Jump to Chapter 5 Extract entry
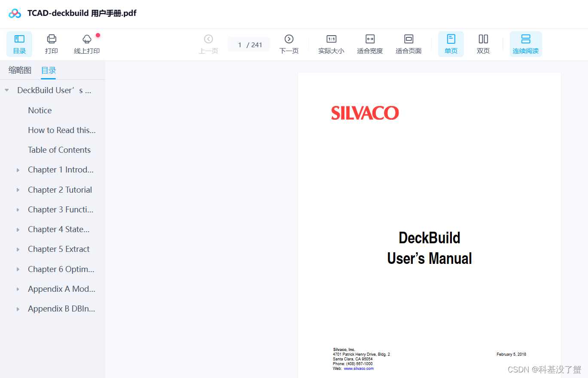 coord(59,249)
